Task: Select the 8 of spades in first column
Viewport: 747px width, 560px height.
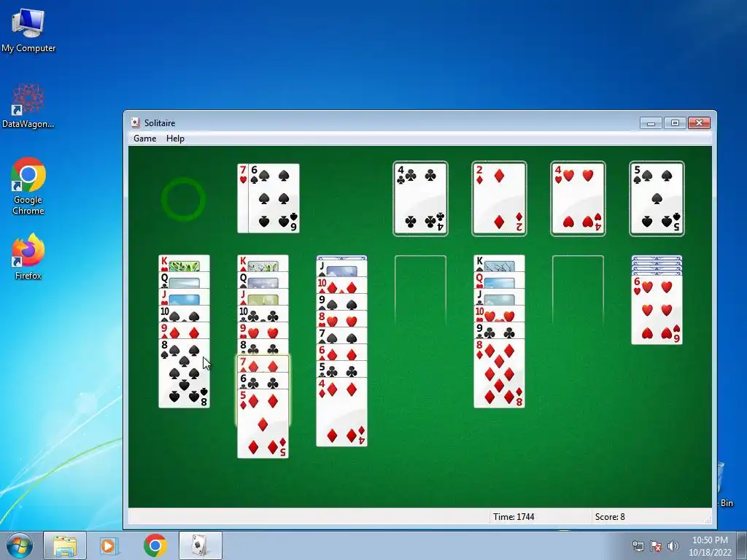Action: click(x=184, y=373)
